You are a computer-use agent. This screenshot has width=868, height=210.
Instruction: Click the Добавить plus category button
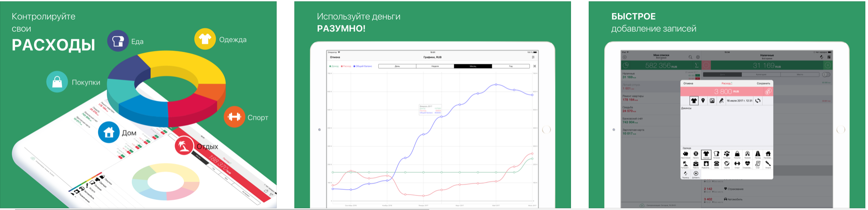click(x=696, y=174)
